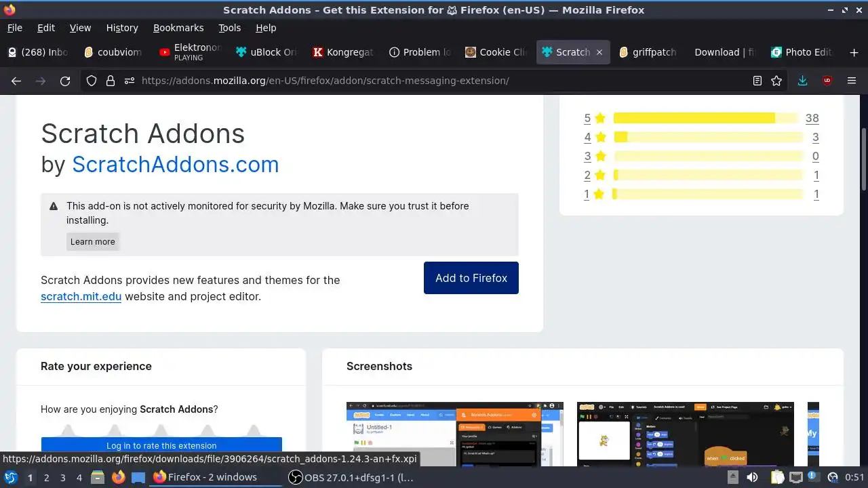Open the Edit menu
The width and height of the screenshot is (868, 488).
coord(46,28)
